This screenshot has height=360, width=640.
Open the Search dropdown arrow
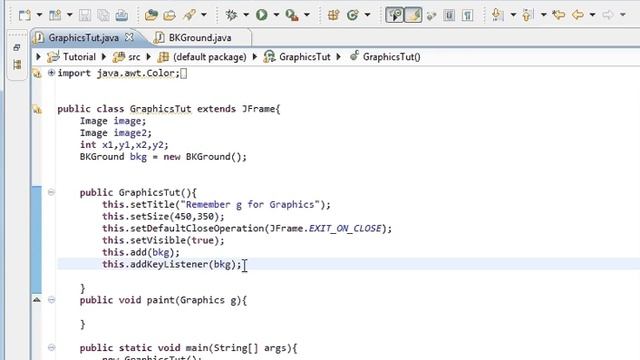pyautogui.click(x=204, y=15)
